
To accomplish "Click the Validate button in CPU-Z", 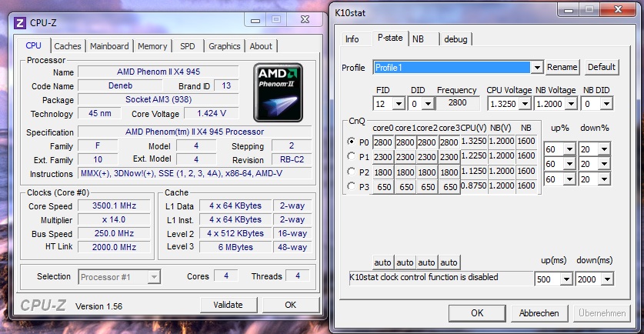I will point(229,305).
